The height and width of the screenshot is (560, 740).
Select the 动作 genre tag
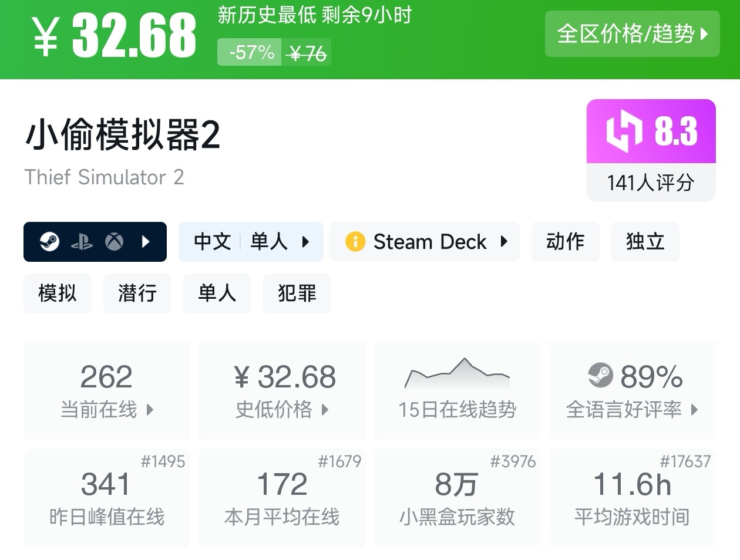(565, 241)
